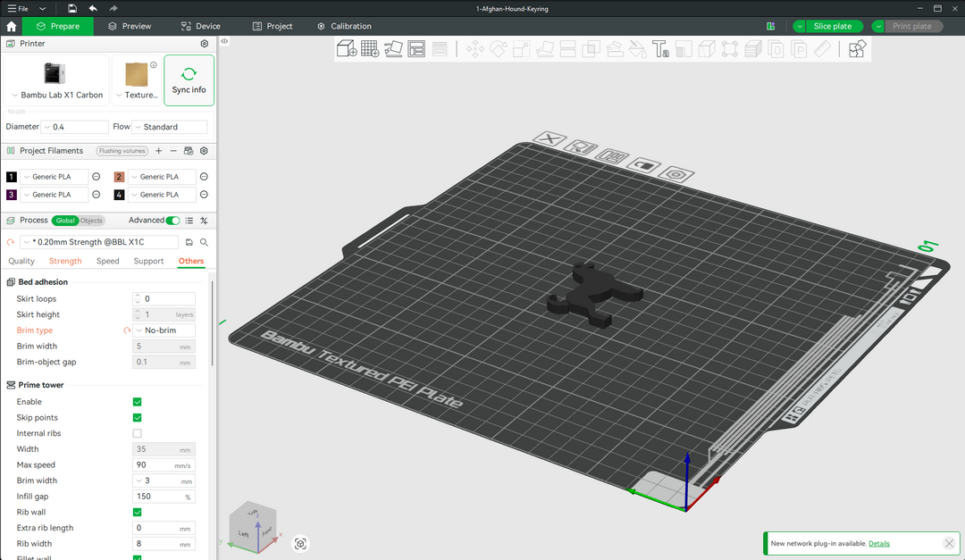Select the Move tool in the toolbar
Screen dimensions: 965x560
[x=474, y=49]
